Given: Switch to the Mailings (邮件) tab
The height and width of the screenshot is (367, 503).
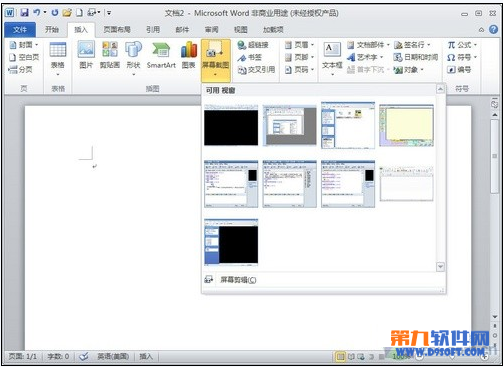Looking at the screenshot, I should tap(182, 30).
